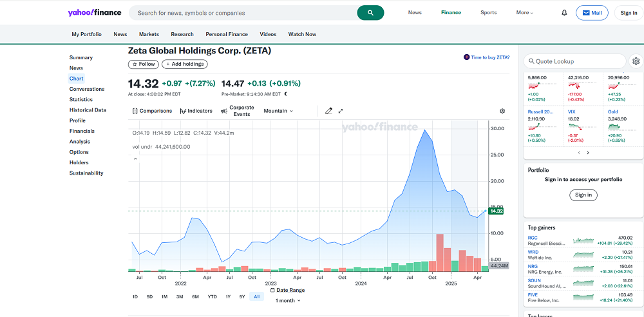Open chart settings gear
Screen dimensions: 644x317
(x=502, y=111)
